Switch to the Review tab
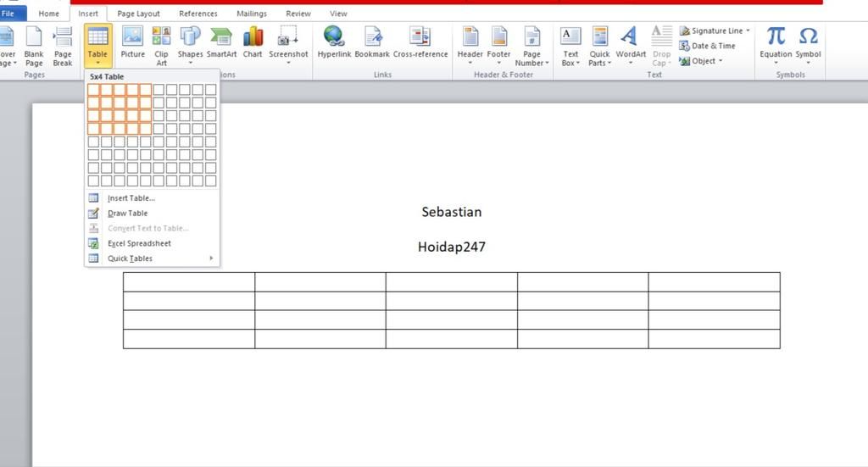This screenshot has height=467, width=868. [x=298, y=14]
